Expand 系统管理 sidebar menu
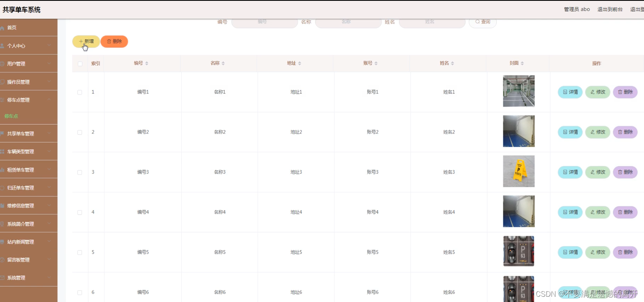The image size is (644, 302). tap(28, 278)
